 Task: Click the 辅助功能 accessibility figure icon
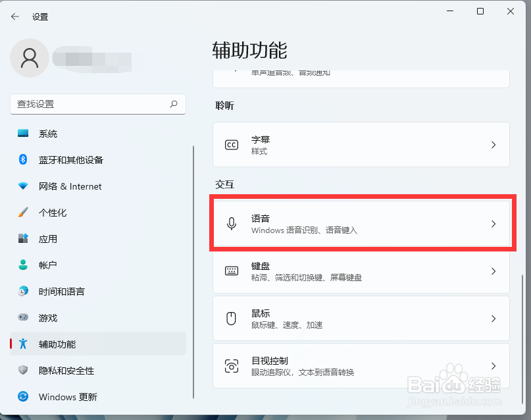[x=23, y=344]
